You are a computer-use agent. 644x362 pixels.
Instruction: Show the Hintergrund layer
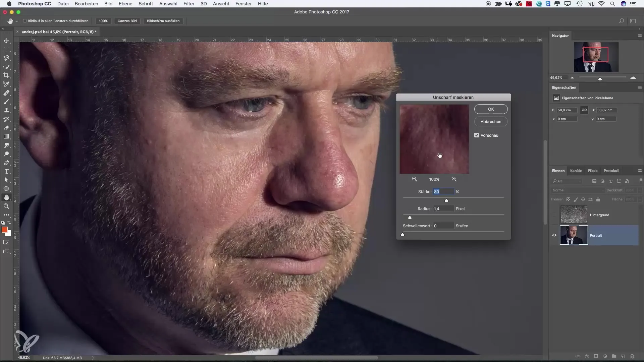coord(554,215)
